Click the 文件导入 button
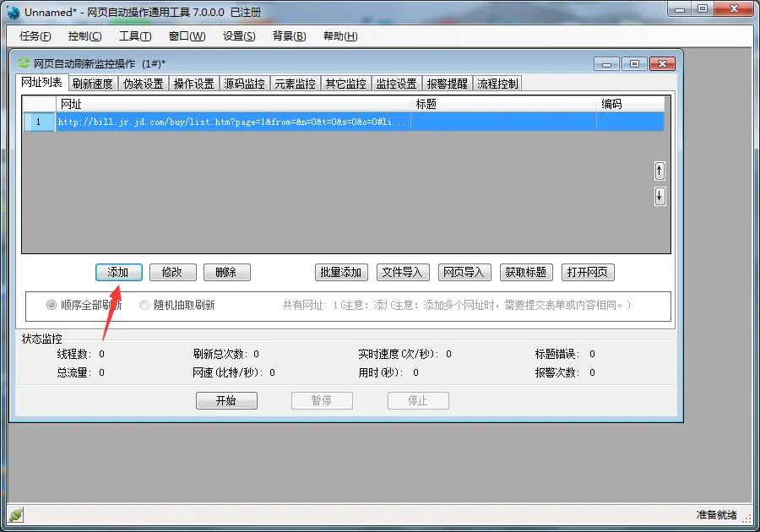This screenshot has height=532, width=760. [403, 272]
